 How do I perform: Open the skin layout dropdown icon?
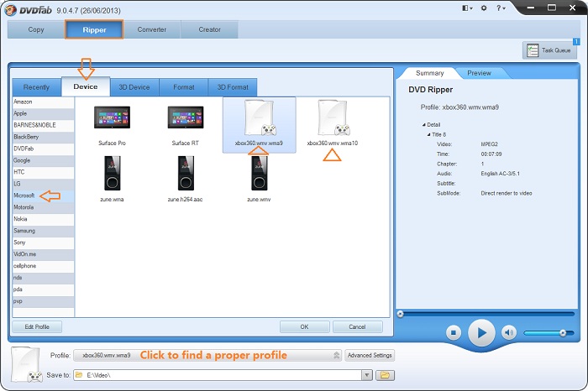coord(467,8)
